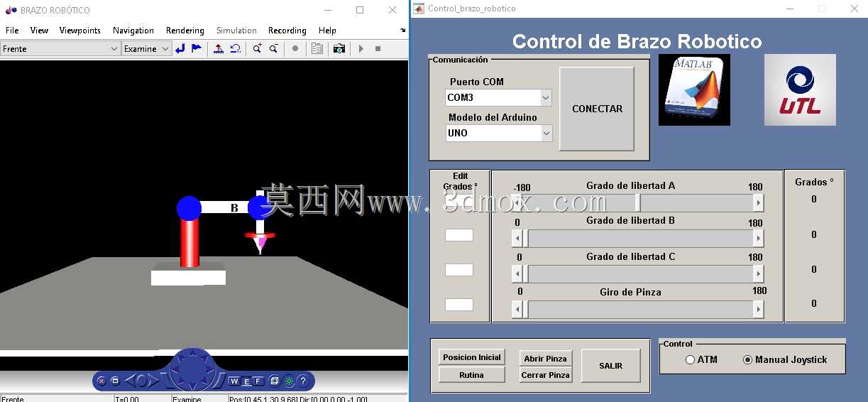The image size is (868, 402).
Task: Click Edit Grados field for Grado de libertad B
Action: 458,235
